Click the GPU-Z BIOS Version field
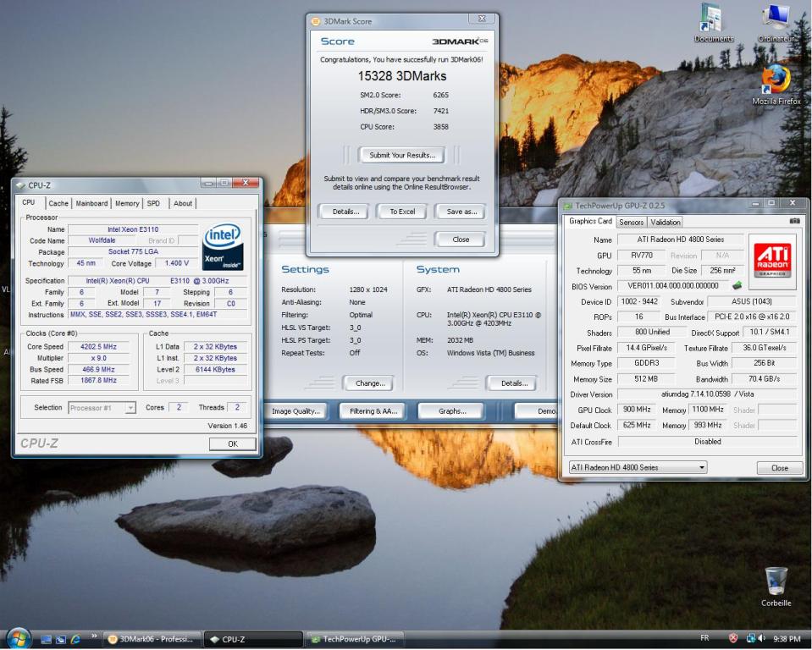Image resolution: width=812 pixels, height=650 pixels. (672, 286)
